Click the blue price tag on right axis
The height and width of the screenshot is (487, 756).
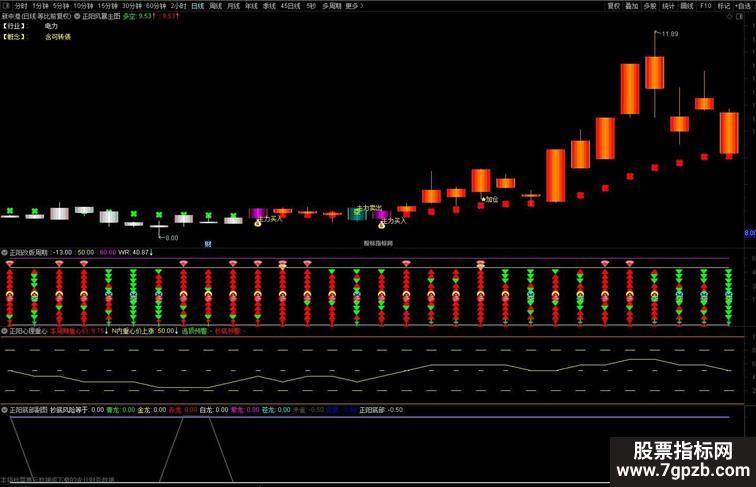coord(751,233)
